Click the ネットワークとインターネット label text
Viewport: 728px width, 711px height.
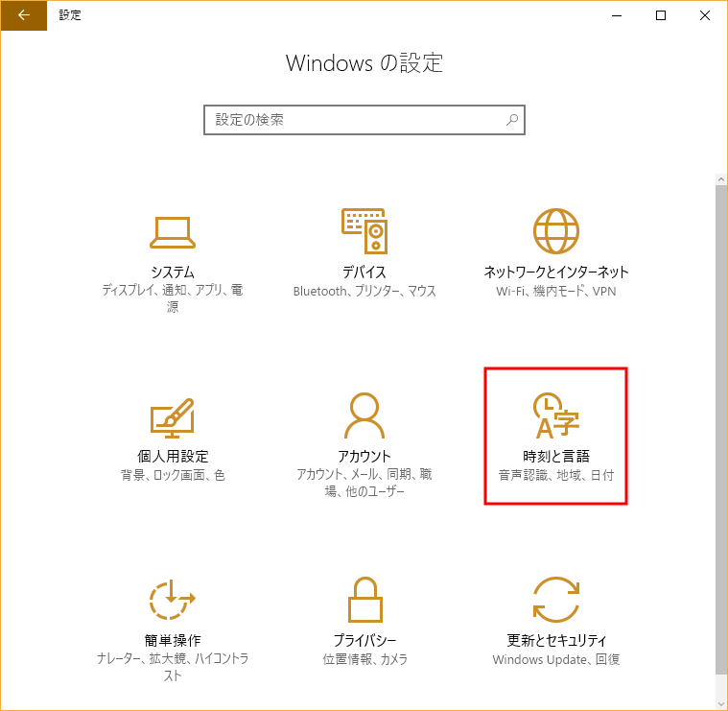pos(556,272)
